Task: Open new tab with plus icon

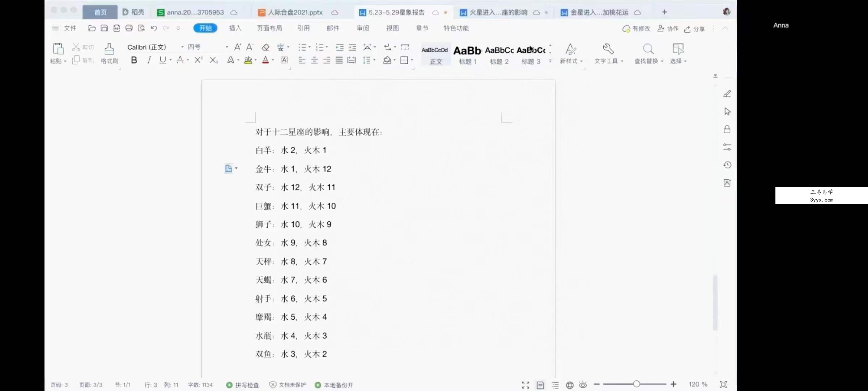Action: point(664,12)
